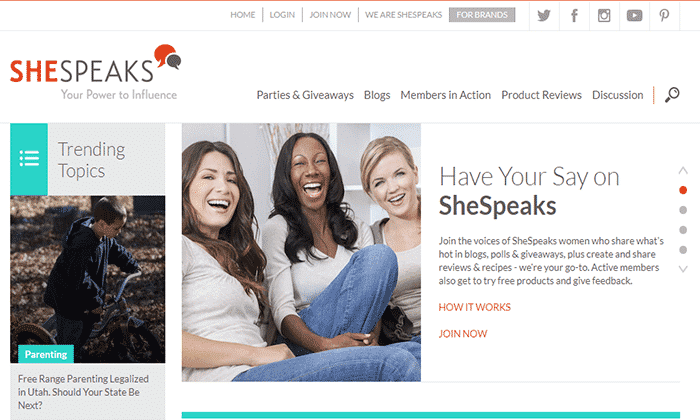Open the Pinterest icon link
This screenshot has height=420, width=700.
tap(664, 16)
